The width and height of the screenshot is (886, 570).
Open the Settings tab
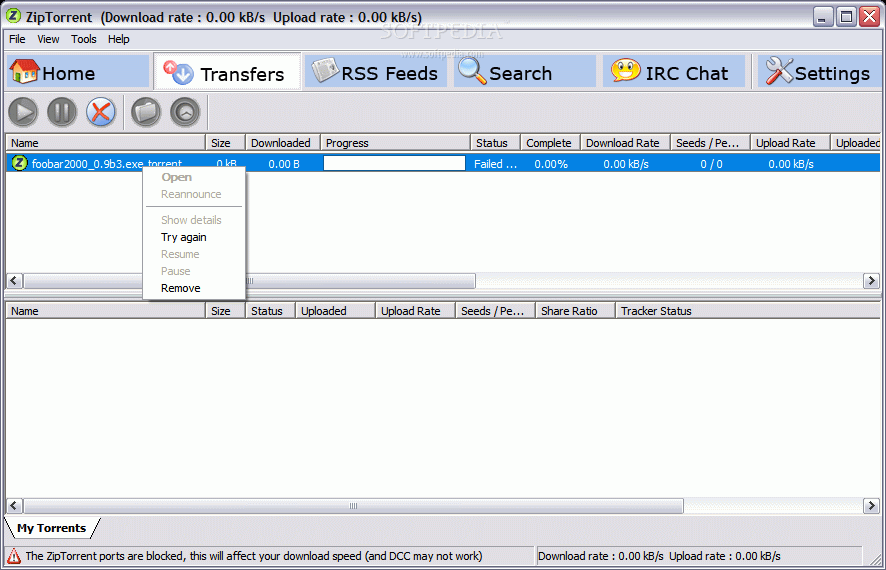click(819, 72)
